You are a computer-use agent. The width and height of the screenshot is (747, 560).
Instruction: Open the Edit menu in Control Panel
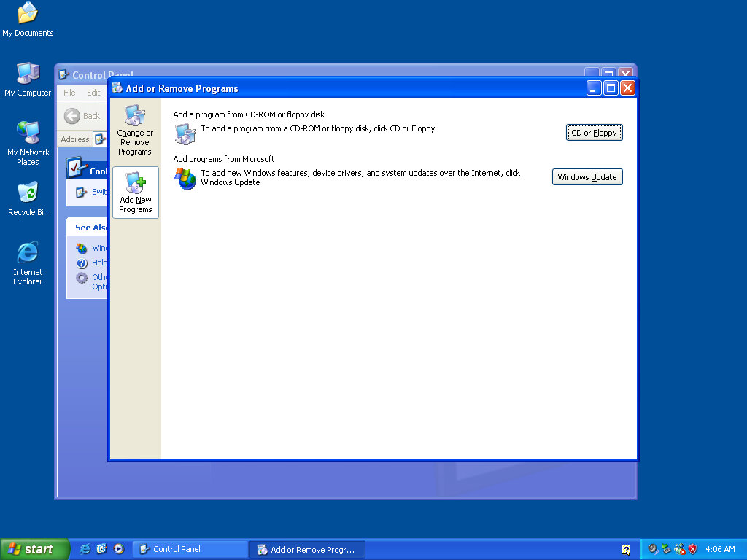click(x=93, y=93)
